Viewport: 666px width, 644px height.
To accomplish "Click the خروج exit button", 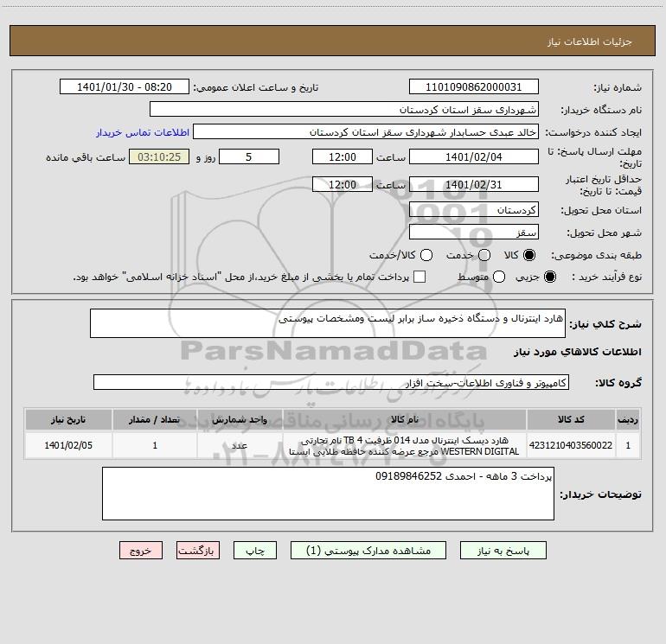I will 141,551.
